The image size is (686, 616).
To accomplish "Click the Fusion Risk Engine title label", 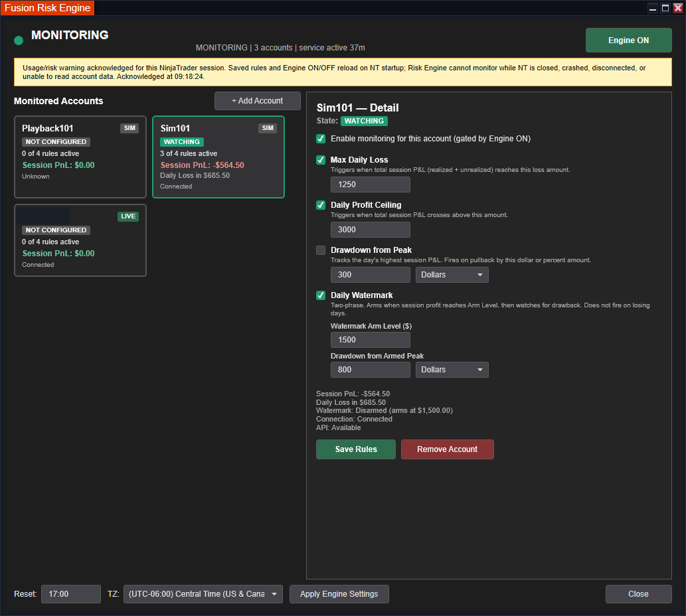I will click(x=47, y=8).
